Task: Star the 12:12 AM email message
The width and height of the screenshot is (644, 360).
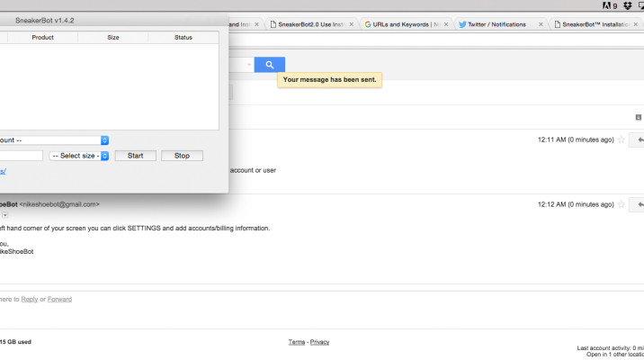Action: tap(621, 204)
